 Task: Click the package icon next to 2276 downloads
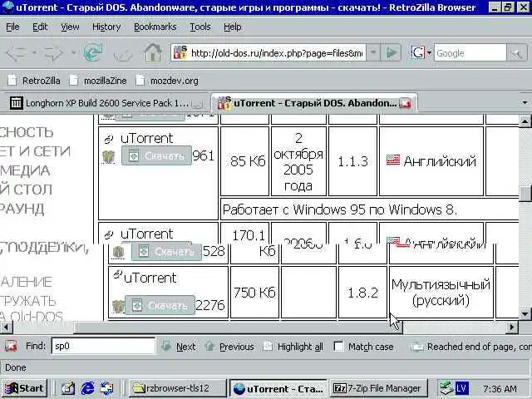pos(118,306)
